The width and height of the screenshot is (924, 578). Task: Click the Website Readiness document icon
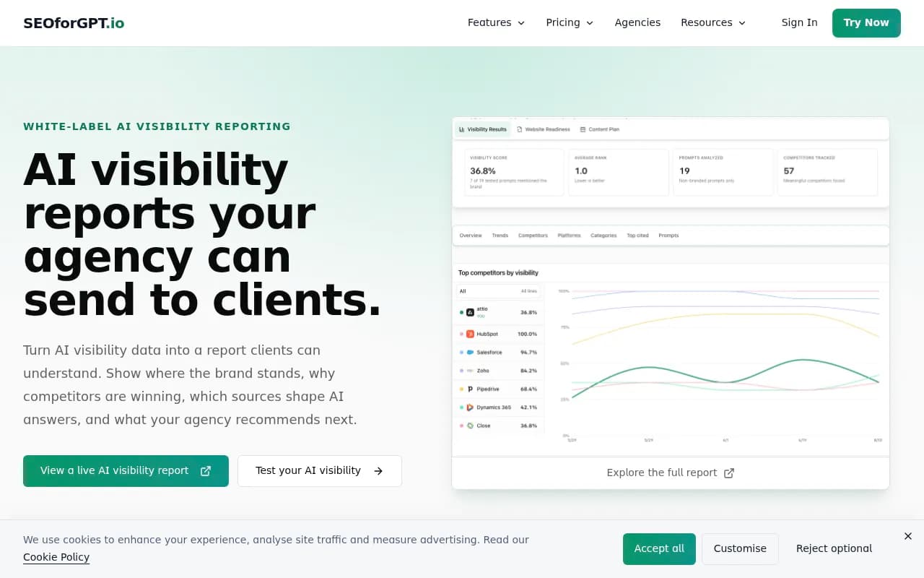(x=520, y=129)
